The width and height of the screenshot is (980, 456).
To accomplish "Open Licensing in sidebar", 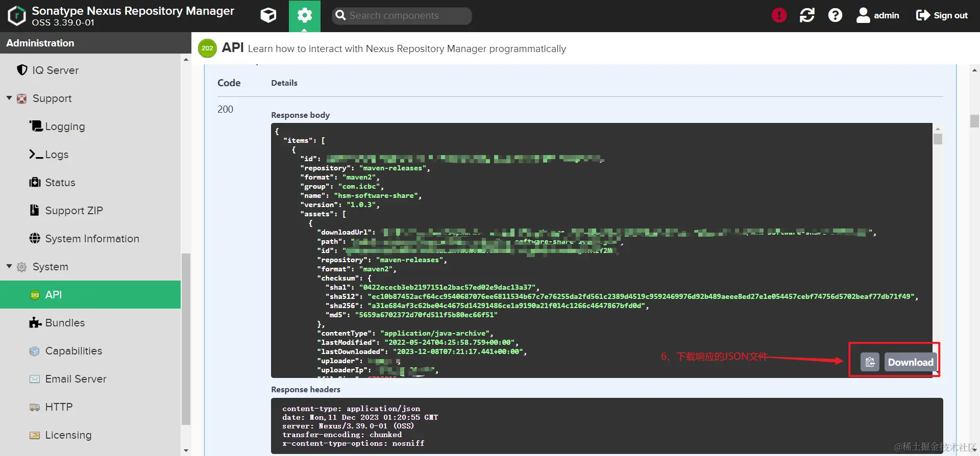I will (68, 435).
